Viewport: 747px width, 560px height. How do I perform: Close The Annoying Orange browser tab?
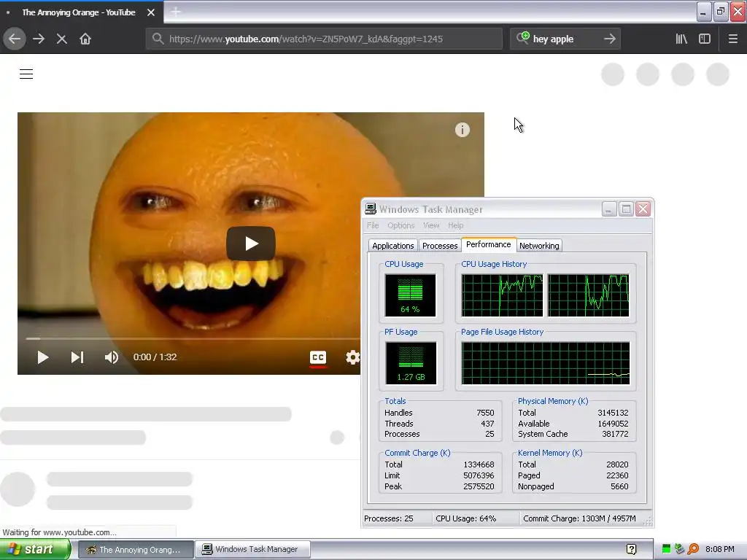[x=151, y=12]
